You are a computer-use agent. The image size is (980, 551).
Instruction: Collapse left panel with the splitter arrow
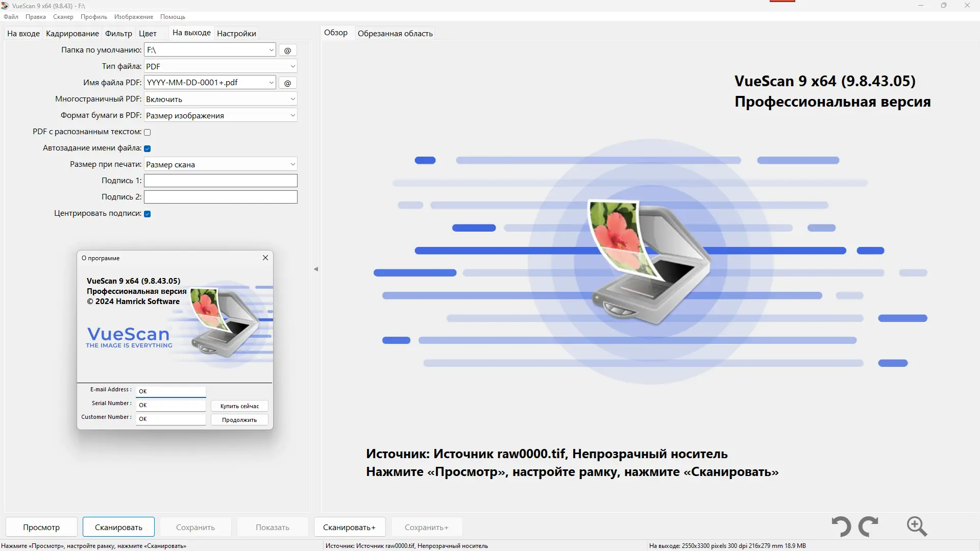(316, 269)
